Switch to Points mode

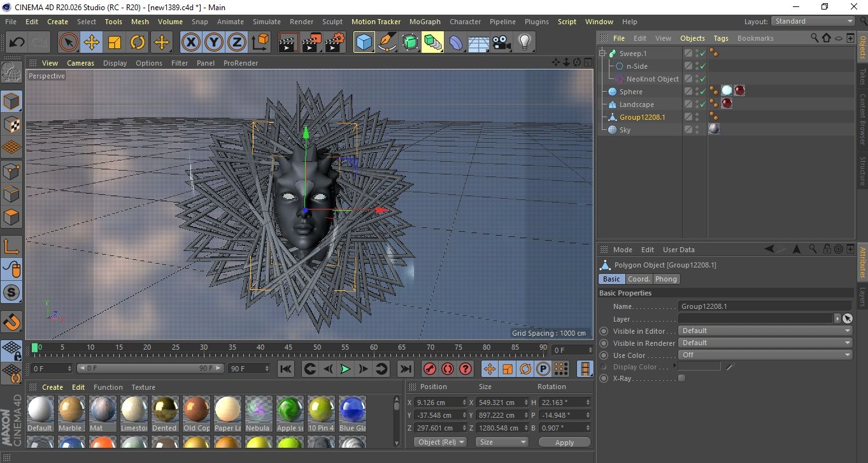pos(11,171)
